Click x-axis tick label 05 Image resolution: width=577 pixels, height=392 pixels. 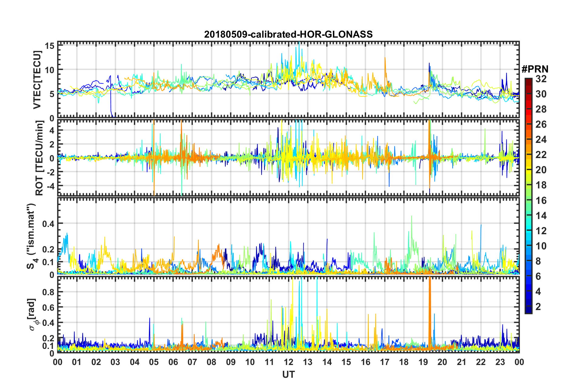pos(154,362)
